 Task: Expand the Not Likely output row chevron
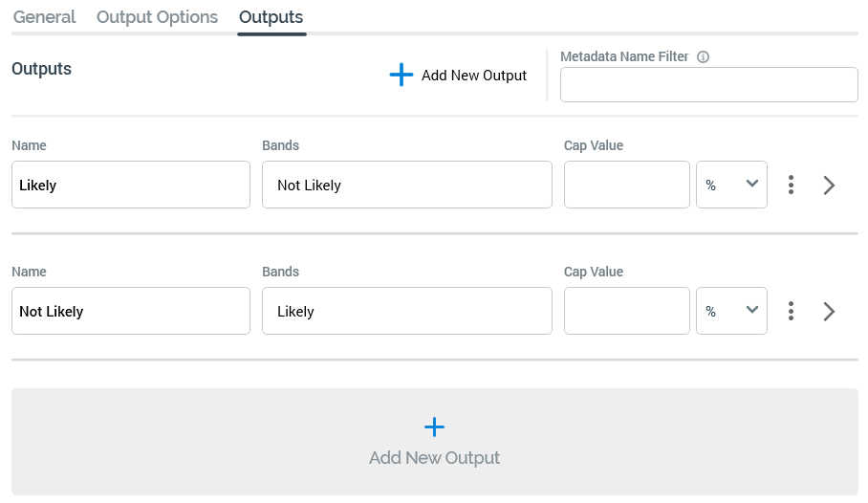tap(829, 312)
